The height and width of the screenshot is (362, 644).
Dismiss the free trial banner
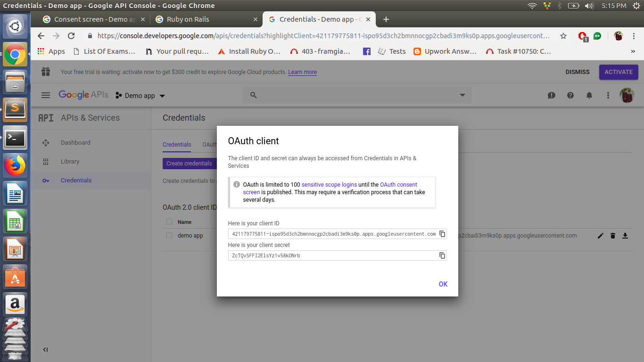578,72
